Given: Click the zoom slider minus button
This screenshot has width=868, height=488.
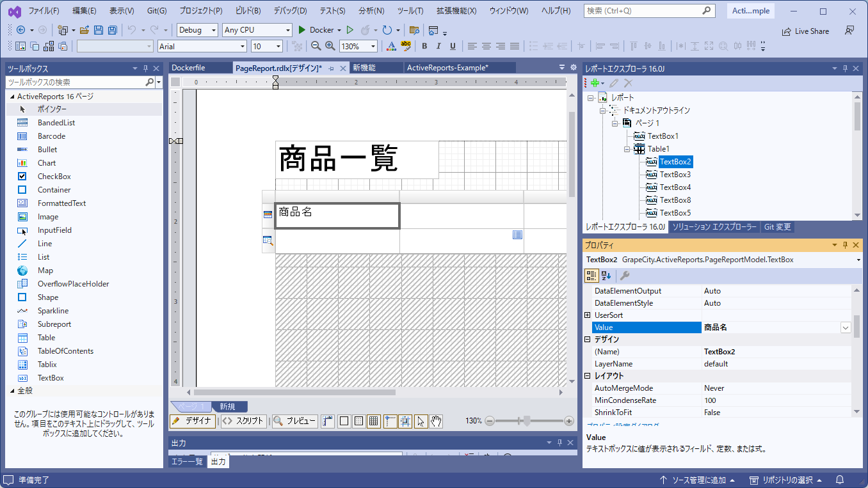Looking at the screenshot, I should [x=490, y=421].
